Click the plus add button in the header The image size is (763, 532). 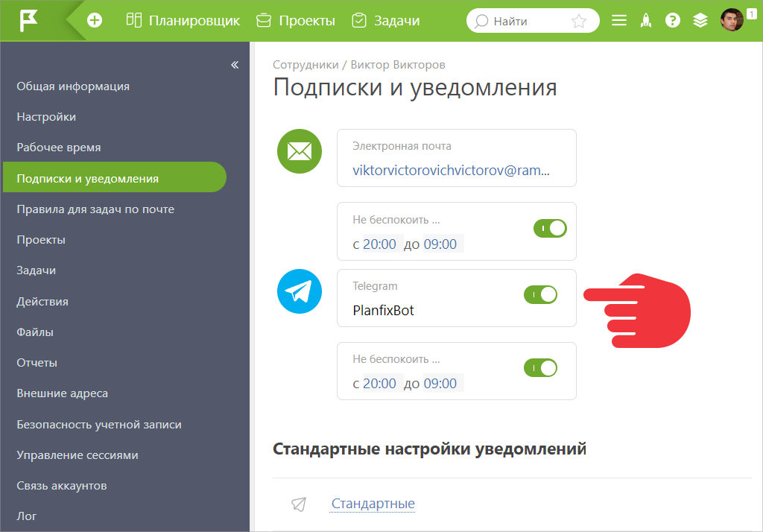pyautogui.click(x=95, y=20)
